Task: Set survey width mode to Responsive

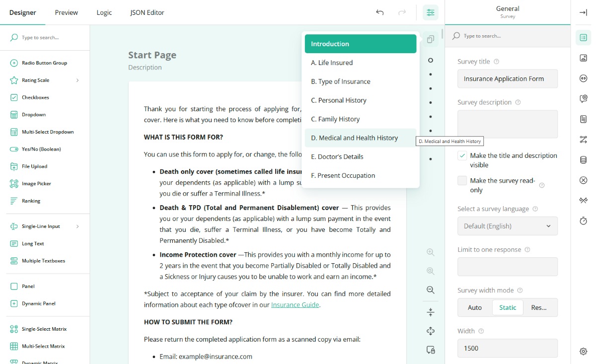Action: [x=539, y=307]
